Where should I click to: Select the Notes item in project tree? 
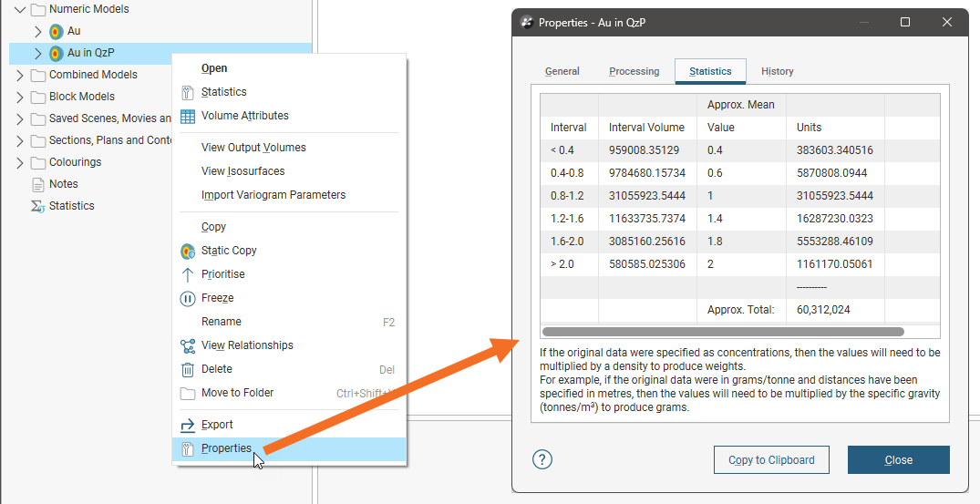[64, 184]
